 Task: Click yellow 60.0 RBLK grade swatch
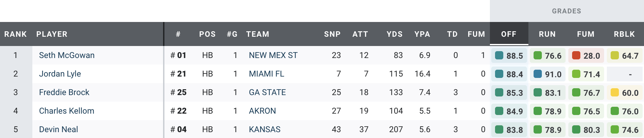click(x=615, y=92)
